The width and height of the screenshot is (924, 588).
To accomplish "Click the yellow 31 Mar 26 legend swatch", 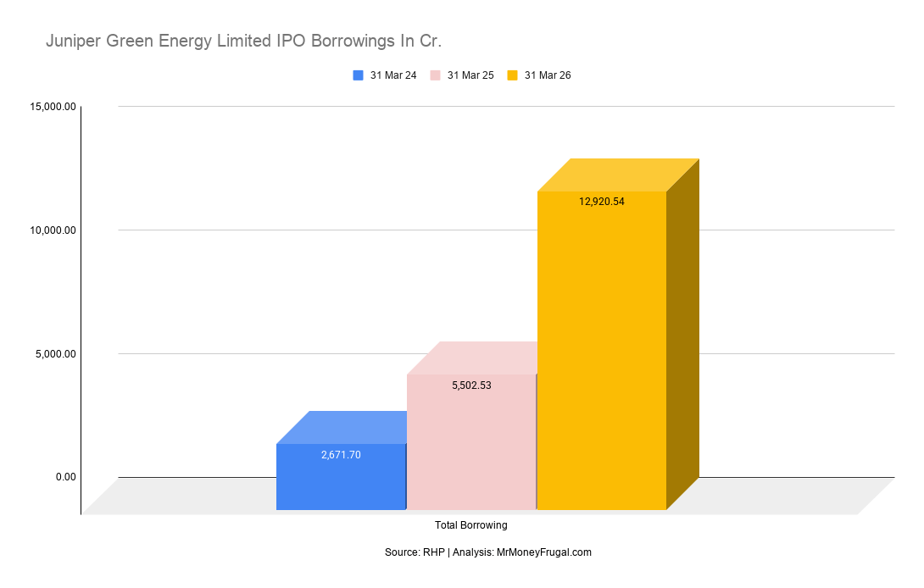I will [x=512, y=75].
